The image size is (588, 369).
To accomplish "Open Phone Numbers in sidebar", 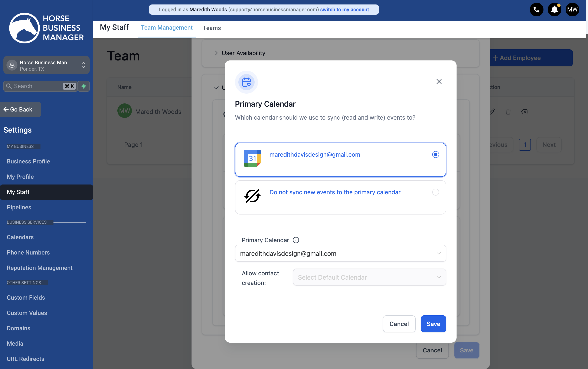I will 28,252.
